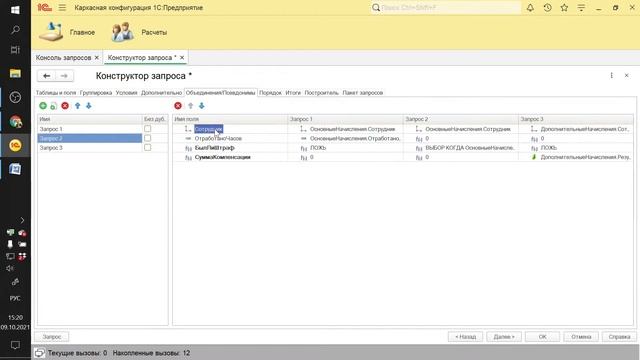The width and height of the screenshot is (640, 360).
Task: Click ДополнительныеНачисления.Резу cell in Запрос 3
Action: click(x=576, y=157)
